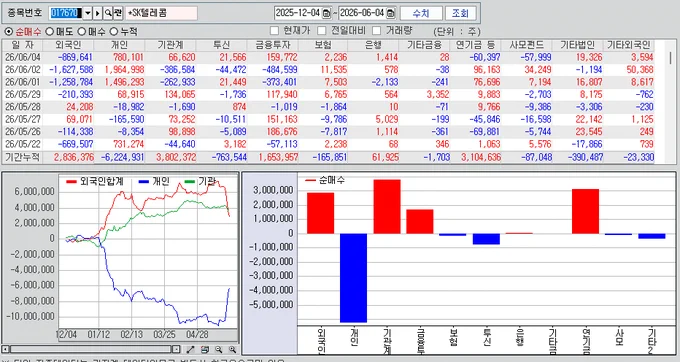Click the 기타금융 column header
This screenshot has height=362, width=680.
425,45
